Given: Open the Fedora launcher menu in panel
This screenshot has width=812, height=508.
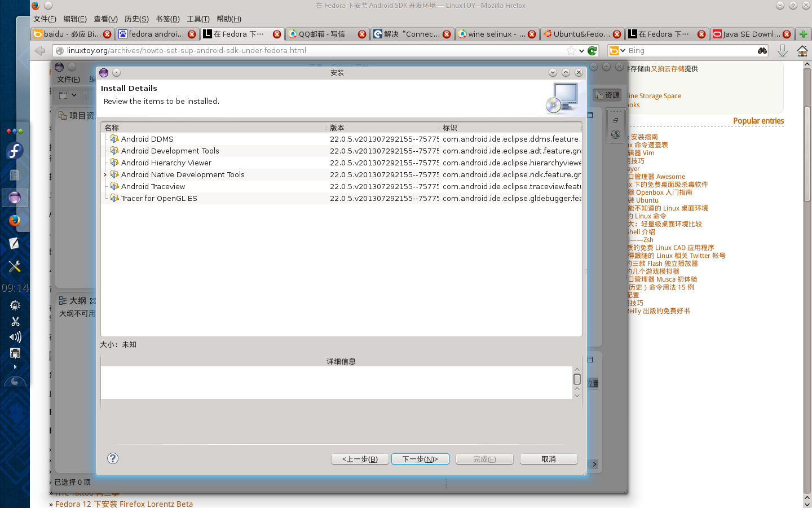Looking at the screenshot, I should tap(15, 151).
